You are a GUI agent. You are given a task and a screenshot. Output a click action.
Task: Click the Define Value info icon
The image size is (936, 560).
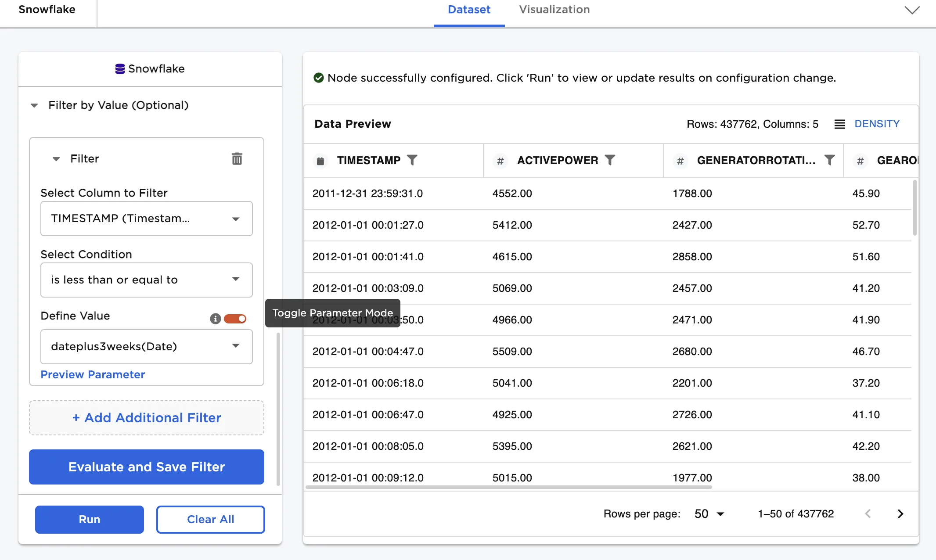pos(215,319)
